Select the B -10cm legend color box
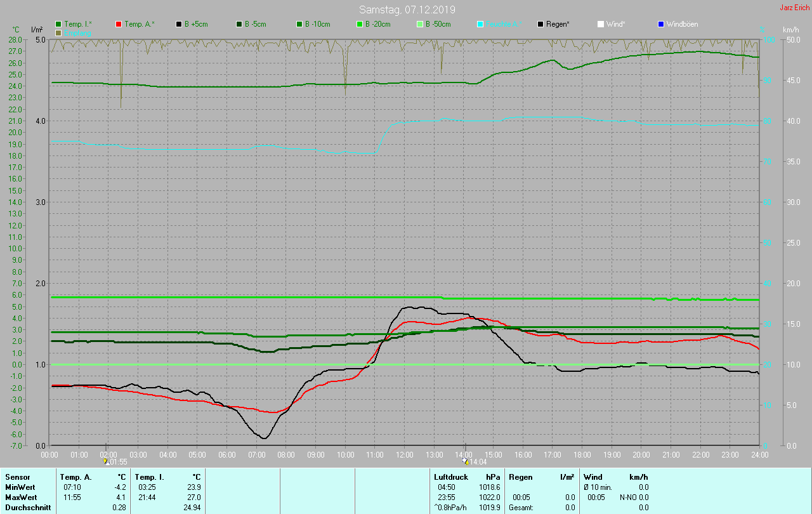The image size is (812, 514). coord(299,24)
